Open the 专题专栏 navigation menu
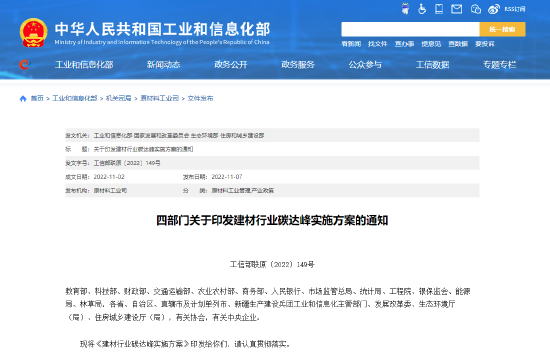This screenshot has width=550, height=361. (x=499, y=65)
